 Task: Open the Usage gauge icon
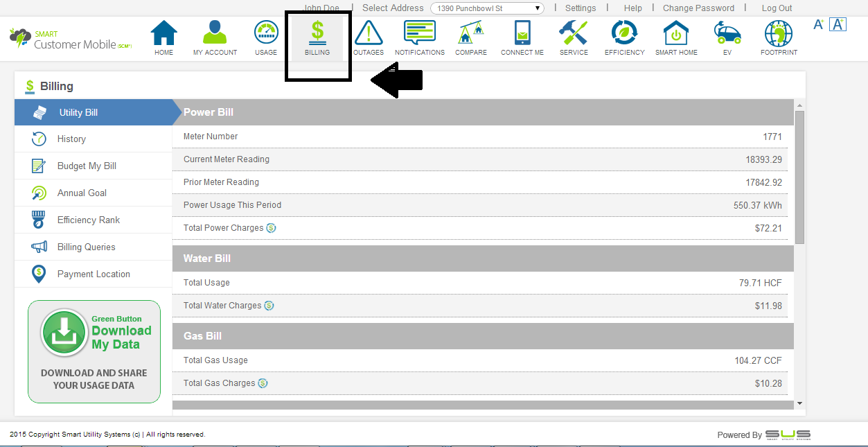tap(266, 37)
